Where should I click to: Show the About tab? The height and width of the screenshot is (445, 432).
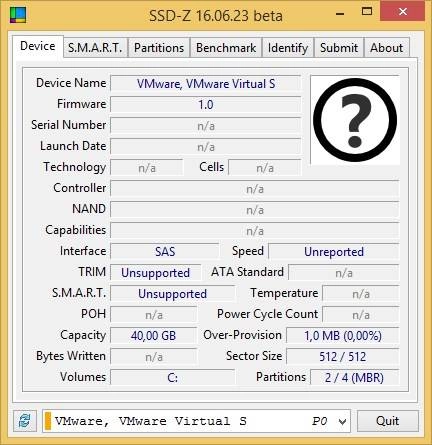(x=386, y=48)
